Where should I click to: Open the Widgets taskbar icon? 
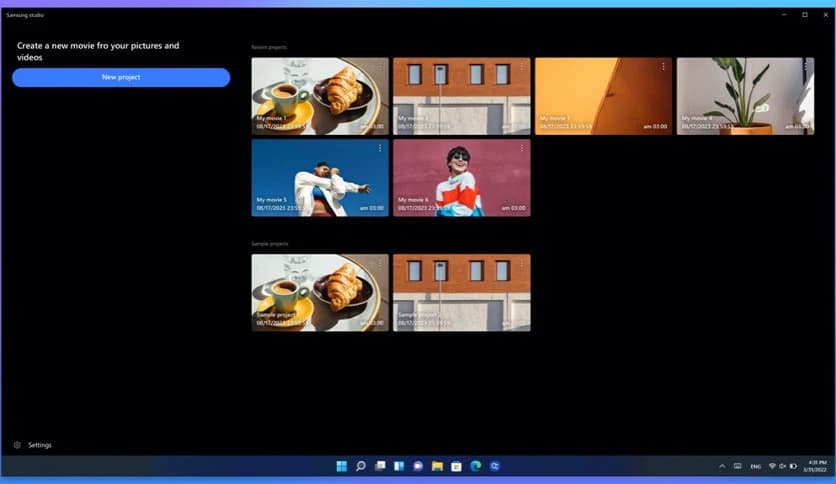pyautogui.click(x=399, y=466)
